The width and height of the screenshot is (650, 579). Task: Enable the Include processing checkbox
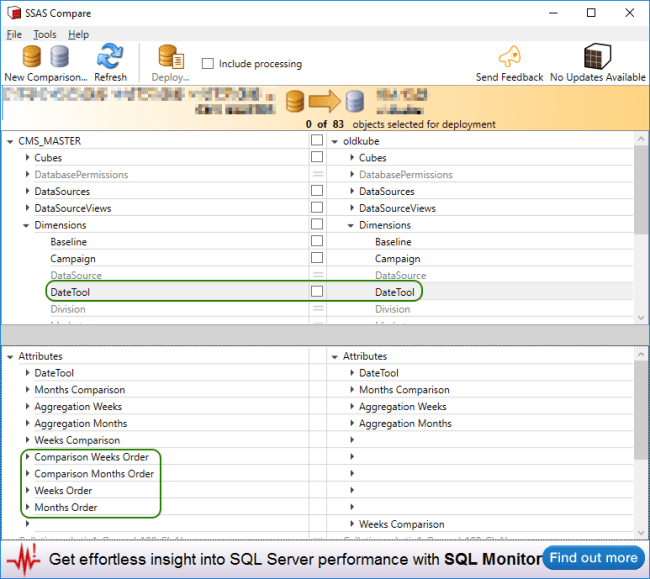(x=208, y=64)
